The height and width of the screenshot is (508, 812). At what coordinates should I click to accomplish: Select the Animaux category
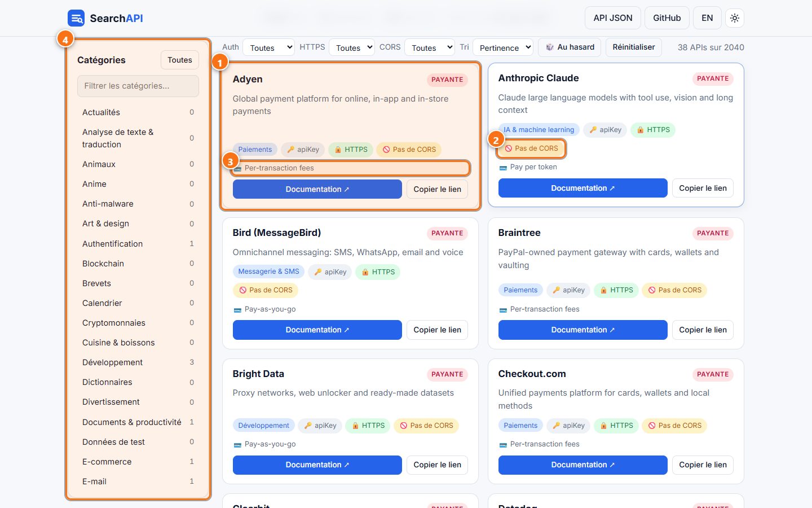click(x=138, y=164)
